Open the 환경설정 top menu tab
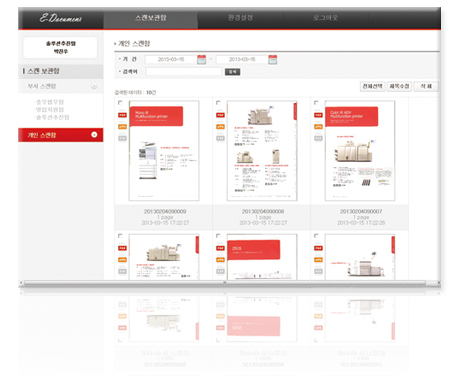 [240, 18]
